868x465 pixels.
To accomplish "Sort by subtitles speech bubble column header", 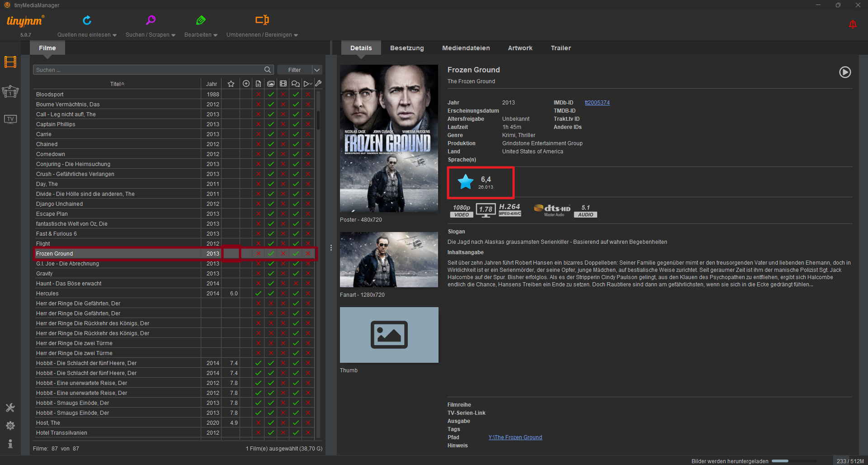I will pos(296,84).
